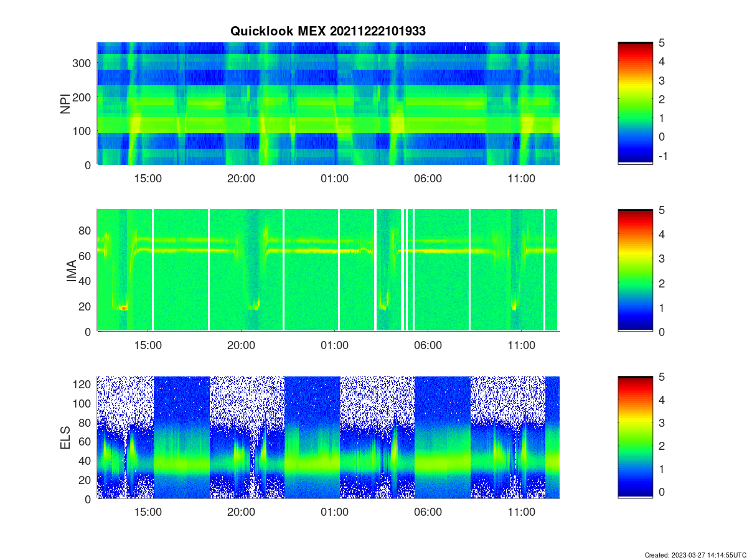This screenshot has height=560, width=747.
Task: Click inside the ELS spectrogram plot
Action: point(328,437)
